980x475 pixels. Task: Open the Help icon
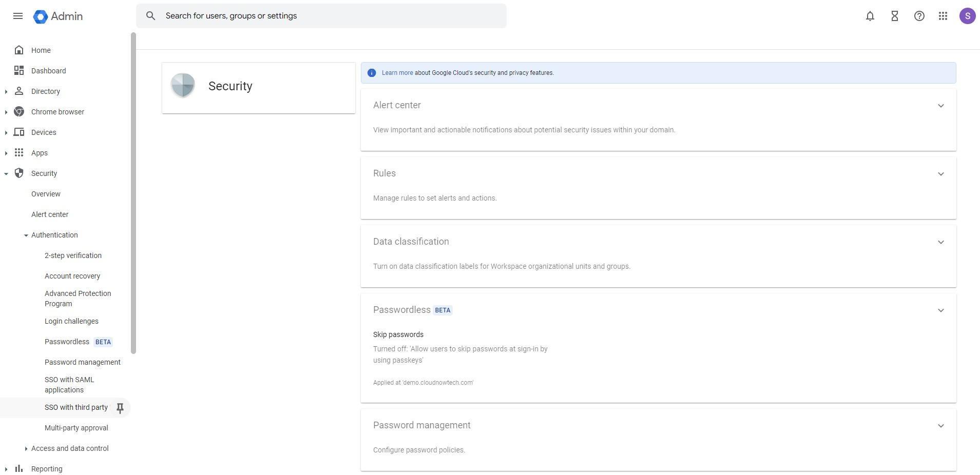click(919, 16)
